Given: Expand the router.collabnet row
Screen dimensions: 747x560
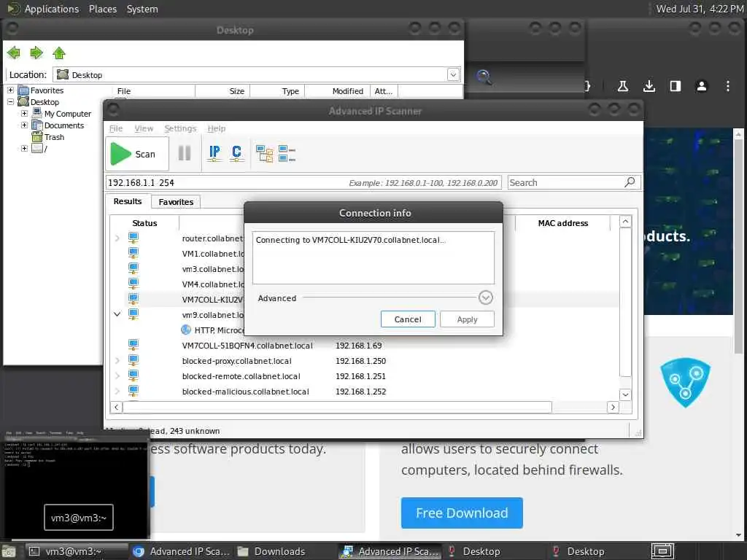Looking at the screenshot, I should pyautogui.click(x=117, y=238).
